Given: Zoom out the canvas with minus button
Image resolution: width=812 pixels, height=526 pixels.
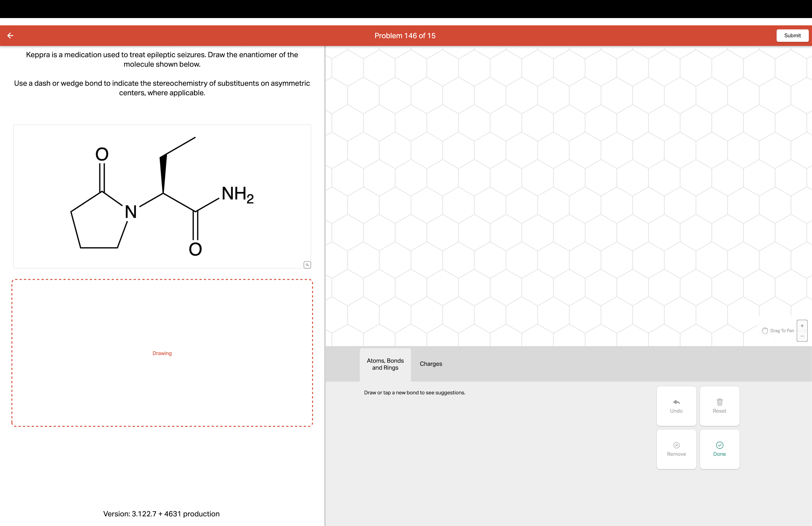Looking at the screenshot, I should 802,336.
